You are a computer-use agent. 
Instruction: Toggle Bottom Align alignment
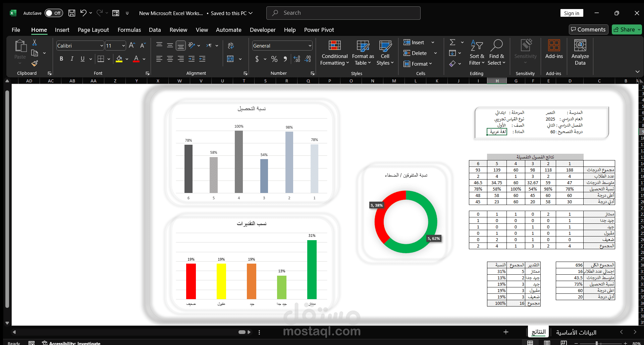point(181,45)
